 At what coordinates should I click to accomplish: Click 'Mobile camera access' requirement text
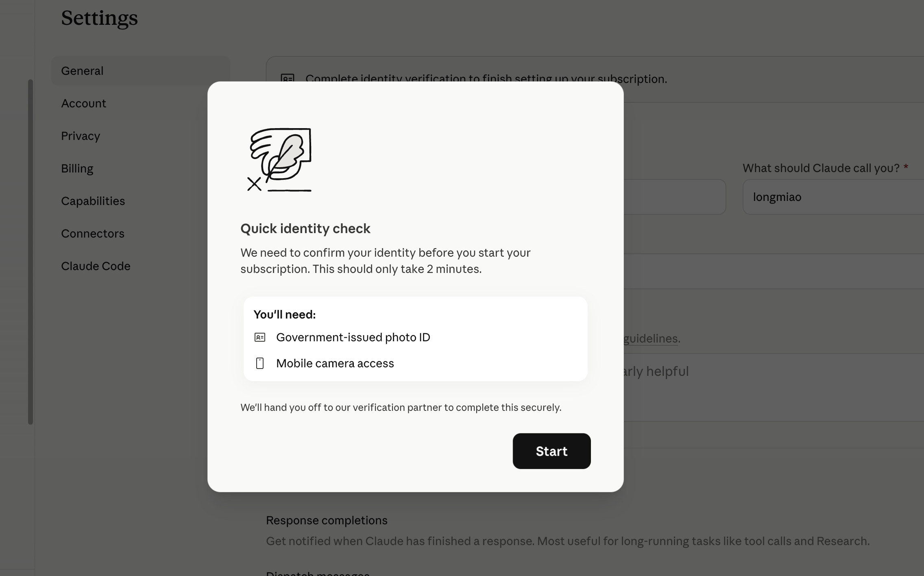(335, 363)
